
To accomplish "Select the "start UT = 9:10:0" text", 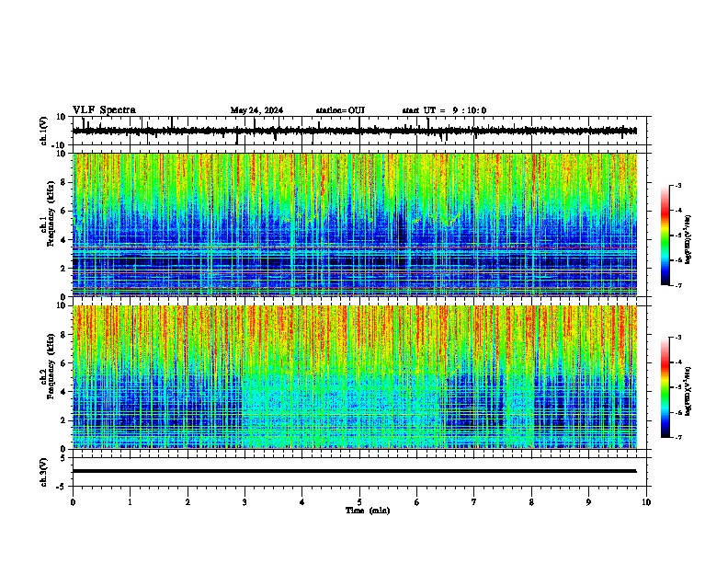I will pos(444,110).
